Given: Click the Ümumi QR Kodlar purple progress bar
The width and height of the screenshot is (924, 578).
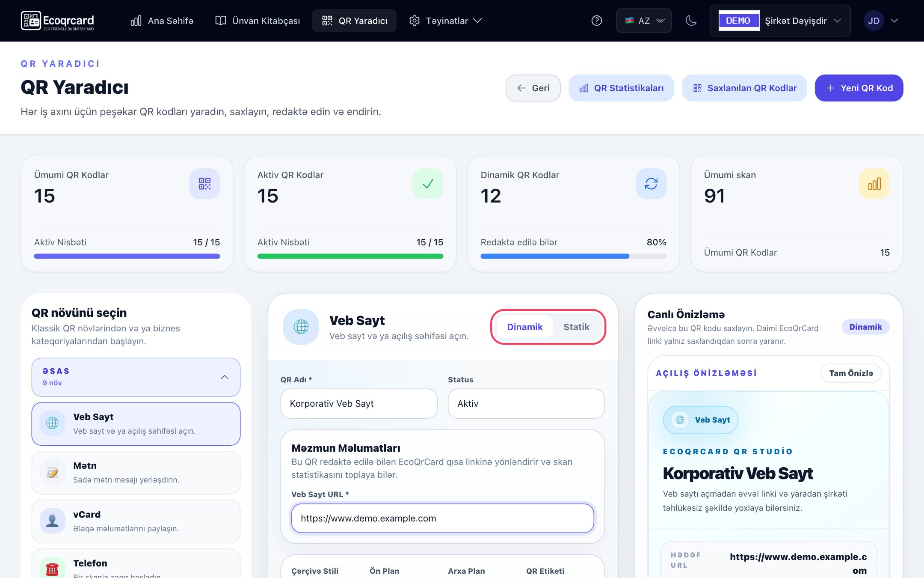Looking at the screenshot, I should 127,256.
